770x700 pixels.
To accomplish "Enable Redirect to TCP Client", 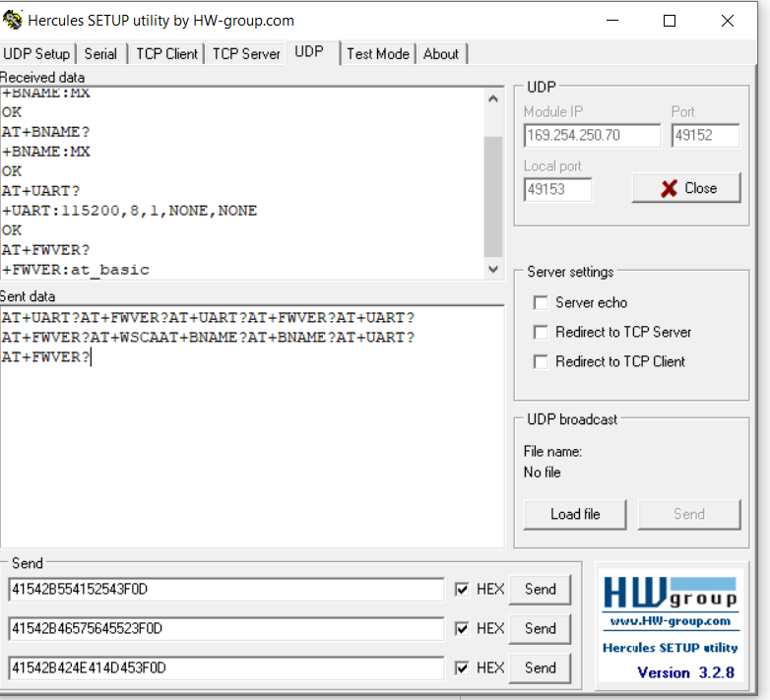I will pos(541,361).
